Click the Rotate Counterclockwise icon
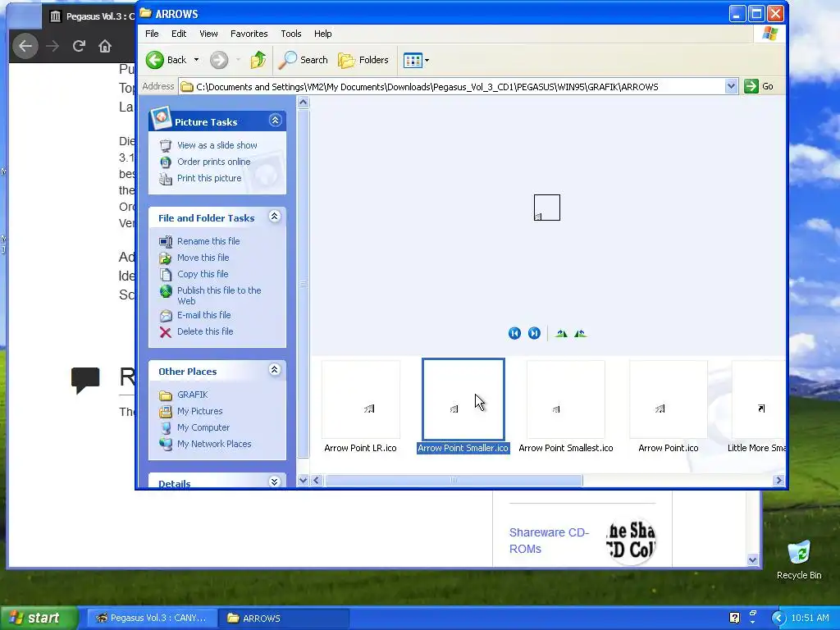Image resolution: width=840 pixels, height=630 pixels. tap(580, 334)
